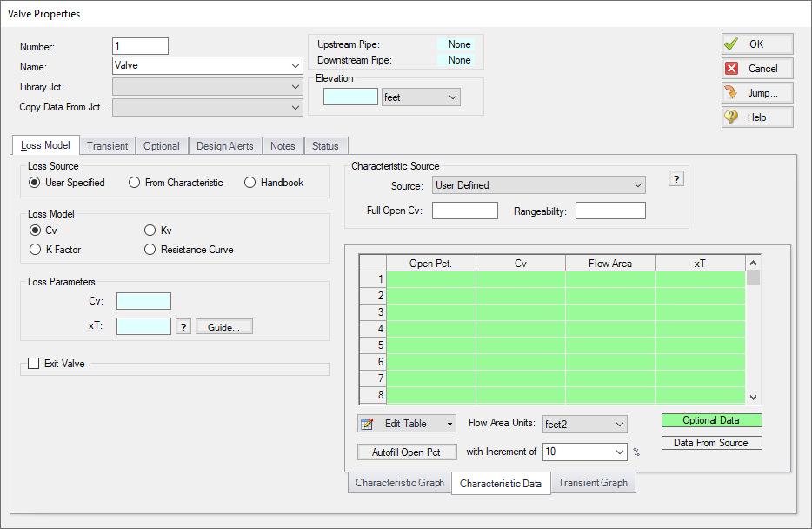Open the Characteristic Graph tab
This screenshot has height=529, width=812.
point(399,482)
